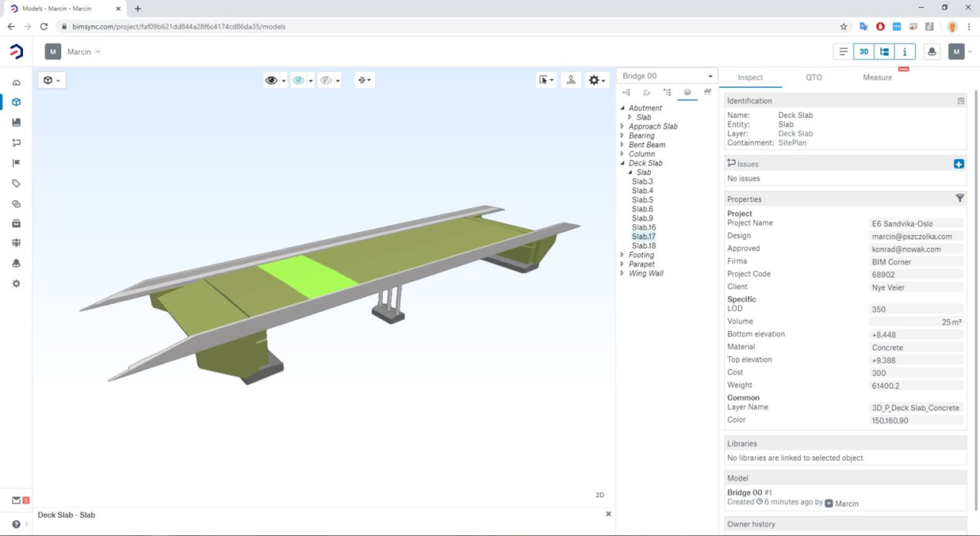Switch to 2D view button
980x536 pixels.
click(599, 495)
